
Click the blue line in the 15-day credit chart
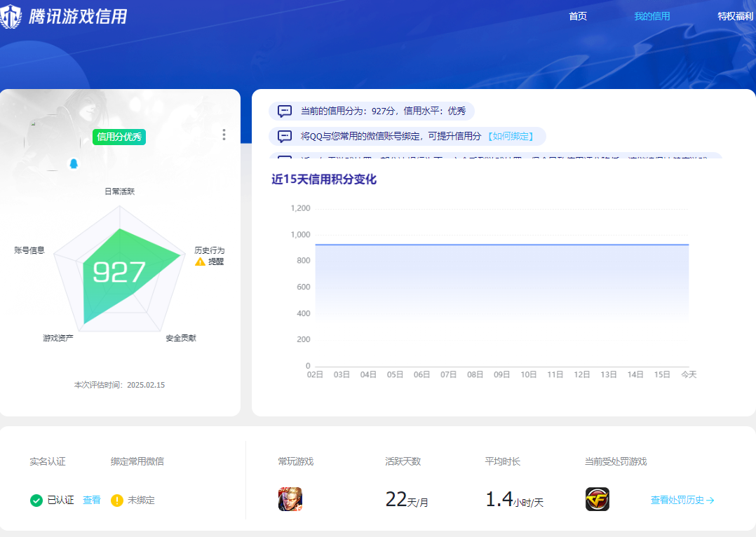coord(502,245)
